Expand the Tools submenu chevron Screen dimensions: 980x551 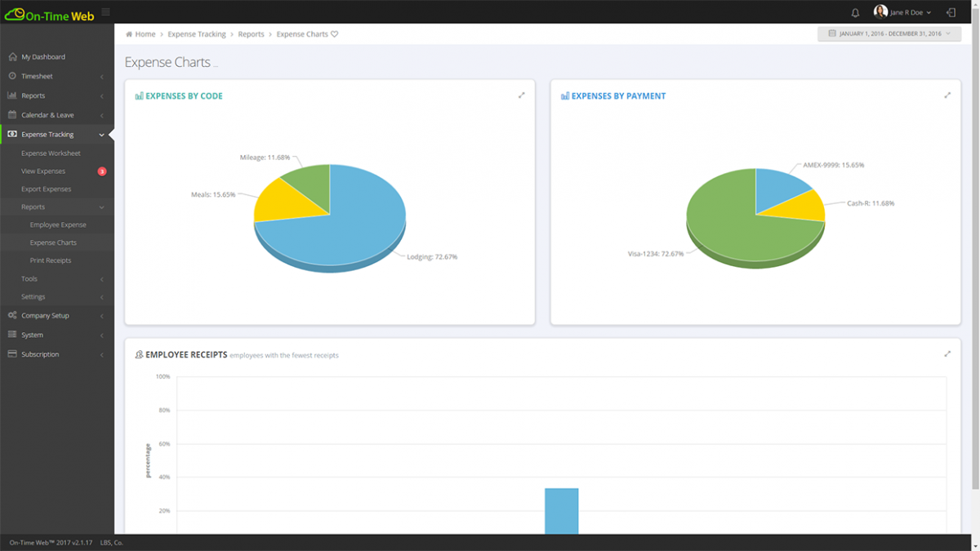coord(101,279)
